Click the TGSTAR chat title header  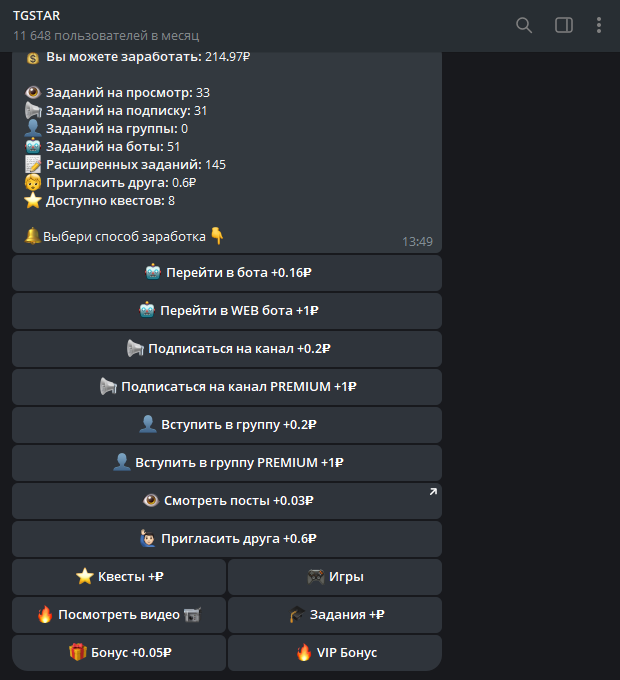34,16
